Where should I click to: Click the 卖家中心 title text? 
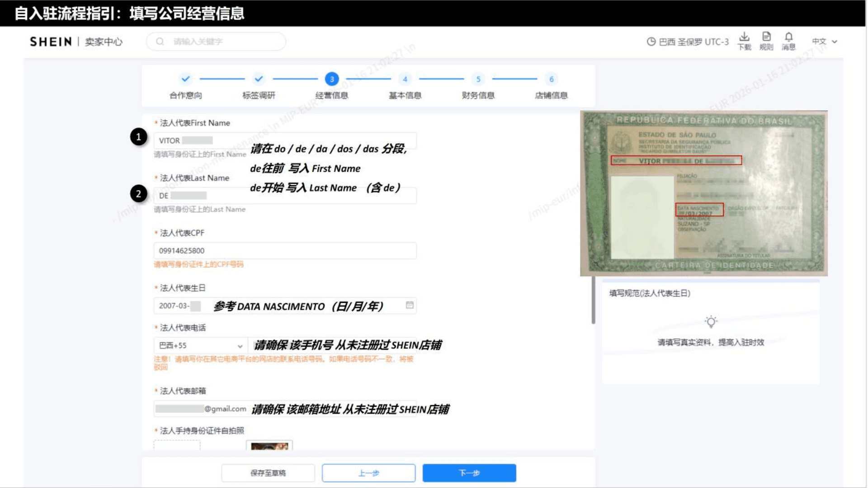104,42
